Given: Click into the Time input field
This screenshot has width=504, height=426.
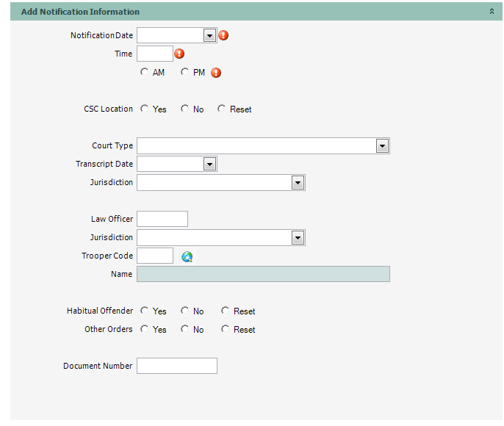Looking at the screenshot, I should click(154, 54).
